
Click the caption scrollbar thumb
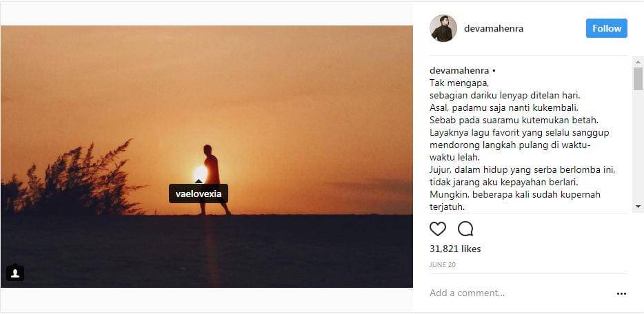(x=638, y=78)
